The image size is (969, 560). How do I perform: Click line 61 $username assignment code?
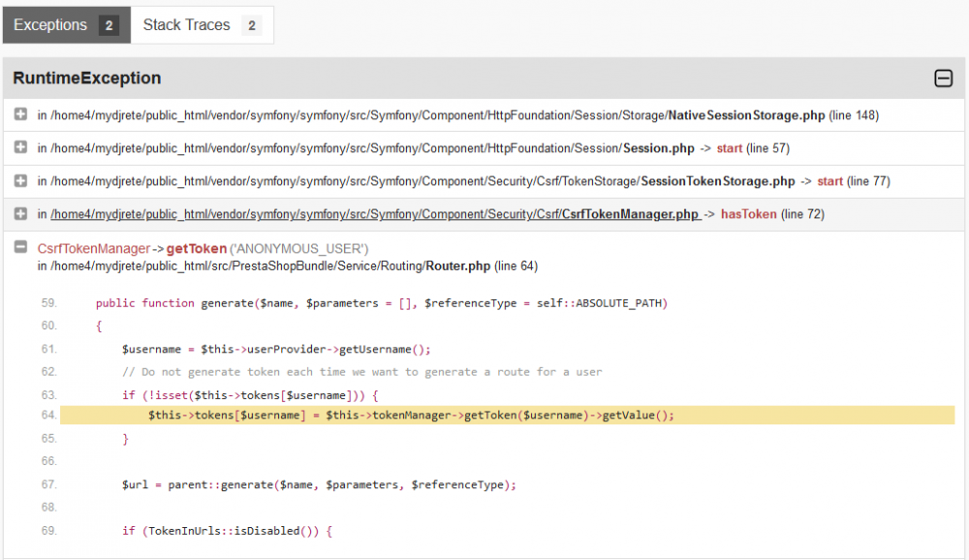(276, 349)
